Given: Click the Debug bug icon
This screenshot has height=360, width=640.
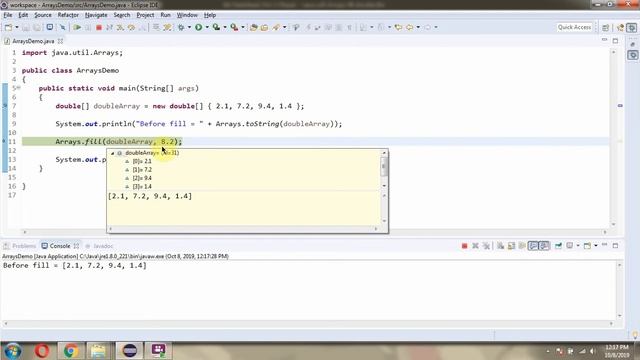Looking at the screenshot, I should click(181, 27).
